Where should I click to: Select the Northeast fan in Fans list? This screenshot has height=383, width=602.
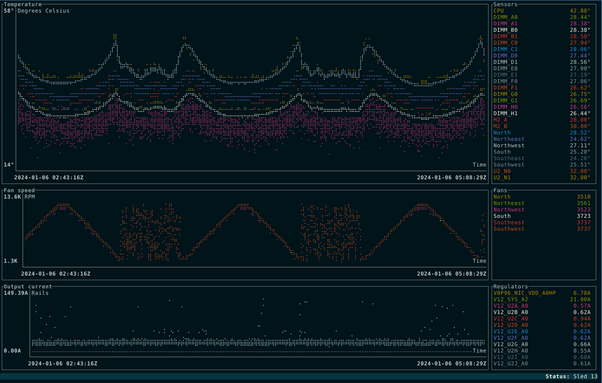click(x=542, y=203)
